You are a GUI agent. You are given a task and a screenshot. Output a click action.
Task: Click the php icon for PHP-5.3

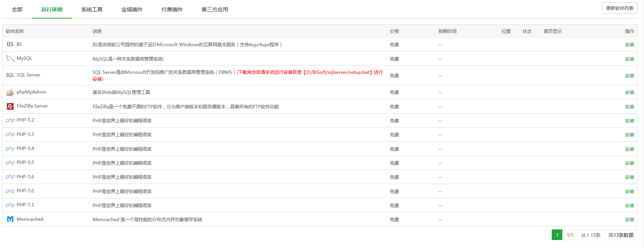click(x=10, y=134)
